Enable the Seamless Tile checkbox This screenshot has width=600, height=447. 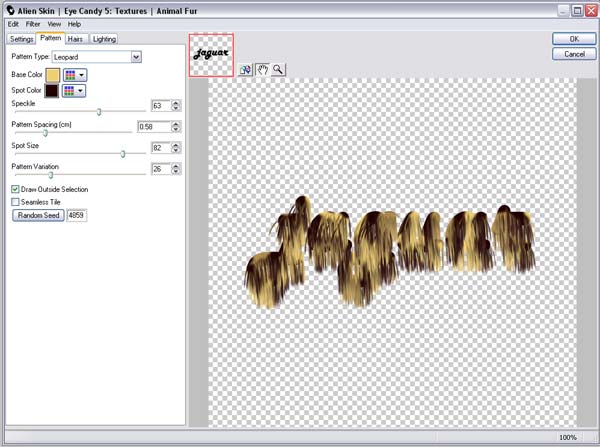coord(15,202)
